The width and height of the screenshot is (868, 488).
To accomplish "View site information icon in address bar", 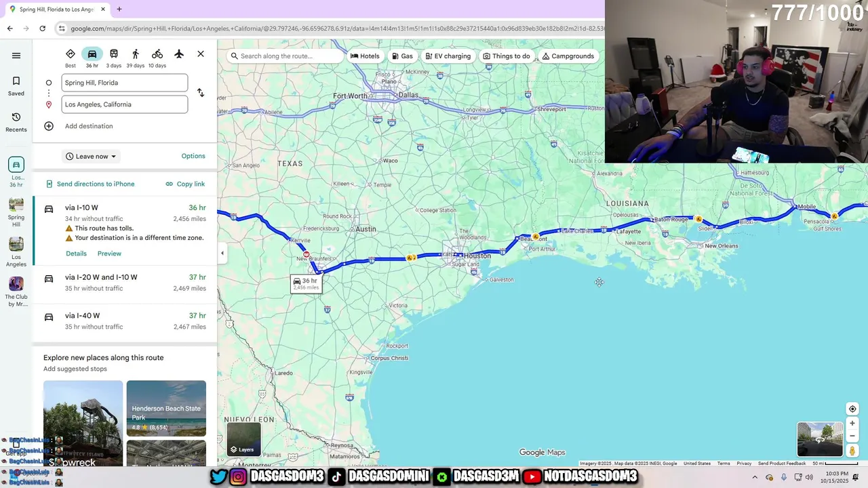I will click(x=62, y=28).
